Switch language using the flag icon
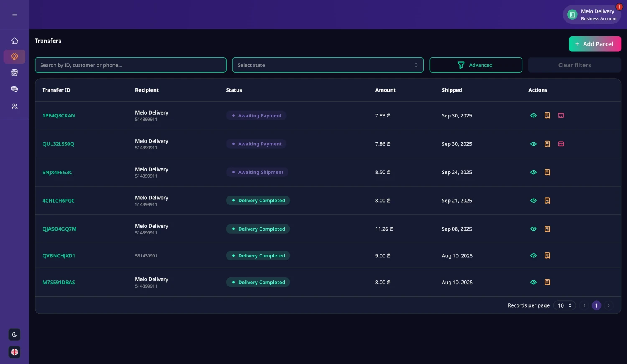The width and height of the screenshot is (627, 364). (x=14, y=351)
